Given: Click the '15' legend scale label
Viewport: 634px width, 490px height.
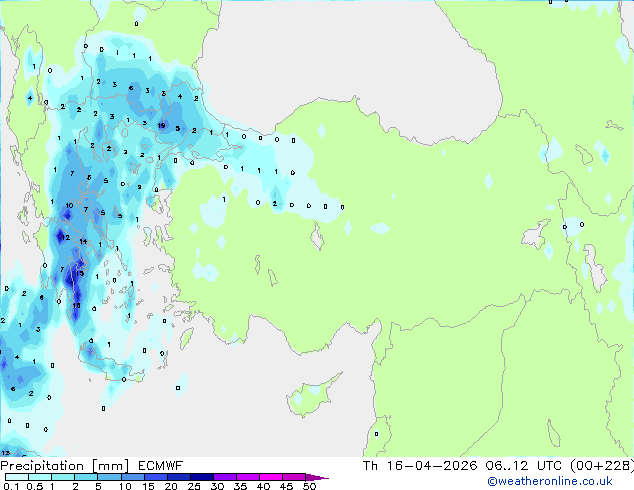Looking at the screenshot, I should (148, 486).
